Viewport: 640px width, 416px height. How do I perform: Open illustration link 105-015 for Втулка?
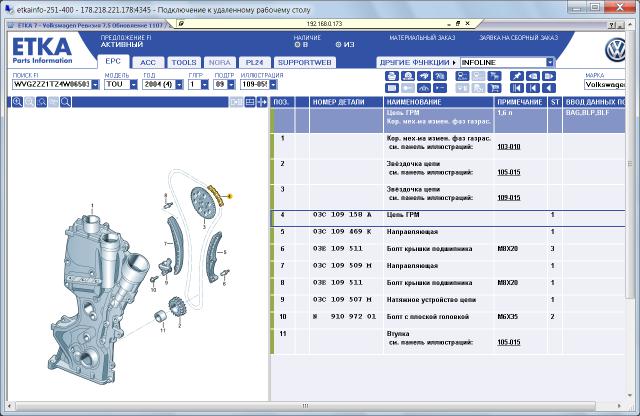pos(509,342)
